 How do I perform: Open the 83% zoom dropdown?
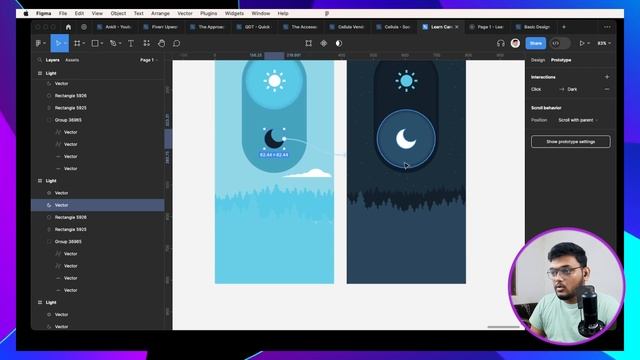click(604, 43)
